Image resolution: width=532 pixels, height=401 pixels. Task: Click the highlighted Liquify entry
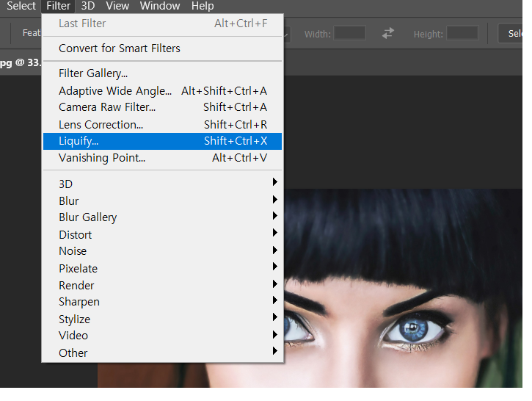[162, 141]
